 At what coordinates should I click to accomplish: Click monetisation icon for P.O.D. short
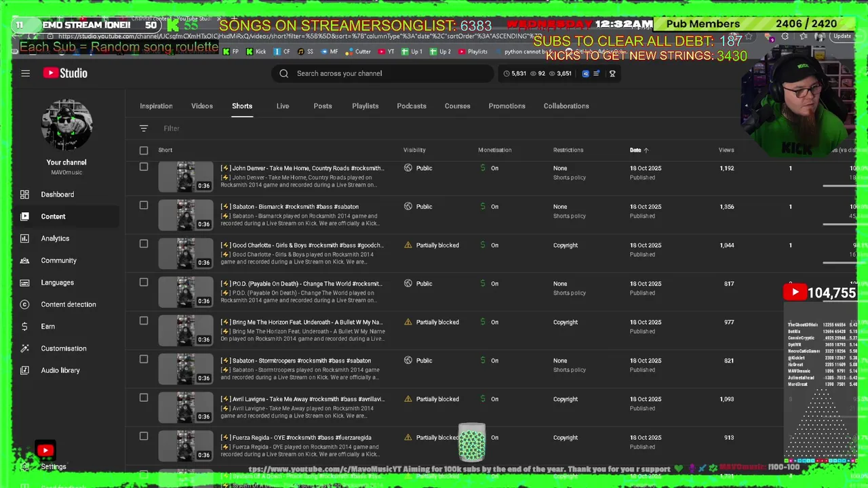483,283
